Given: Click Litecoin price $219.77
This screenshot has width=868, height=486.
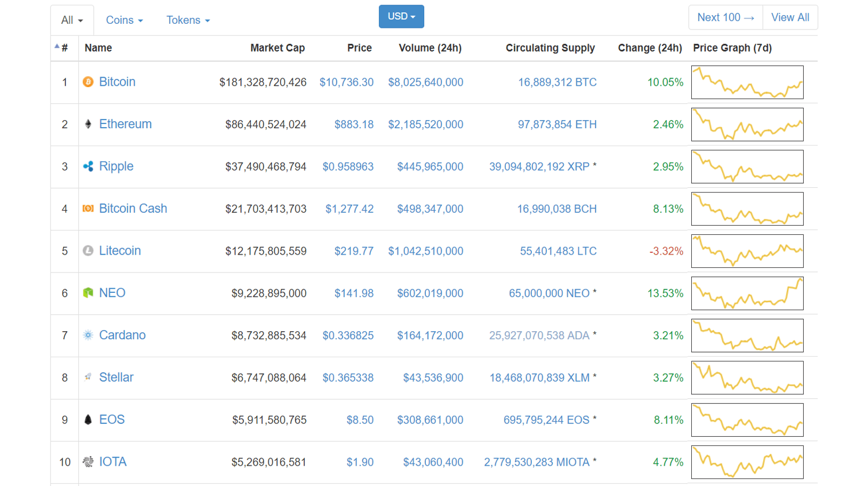Looking at the screenshot, I should click(354, 251).
